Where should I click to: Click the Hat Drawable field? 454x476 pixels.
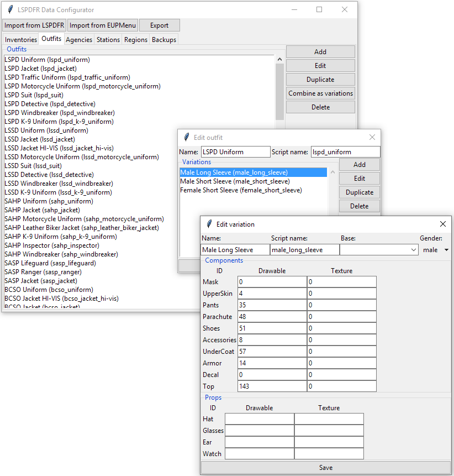pyautogui.click(x=259, y=419)
